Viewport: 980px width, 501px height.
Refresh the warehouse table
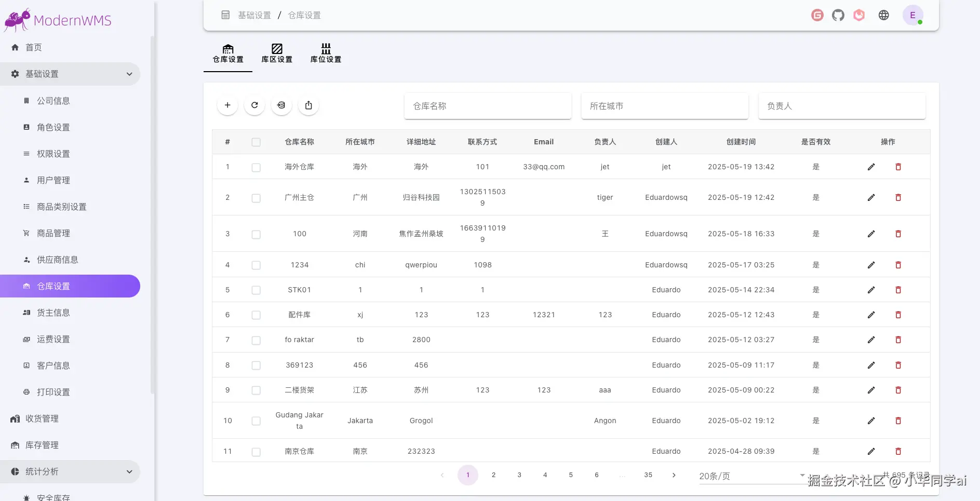[x=254, y=105]
